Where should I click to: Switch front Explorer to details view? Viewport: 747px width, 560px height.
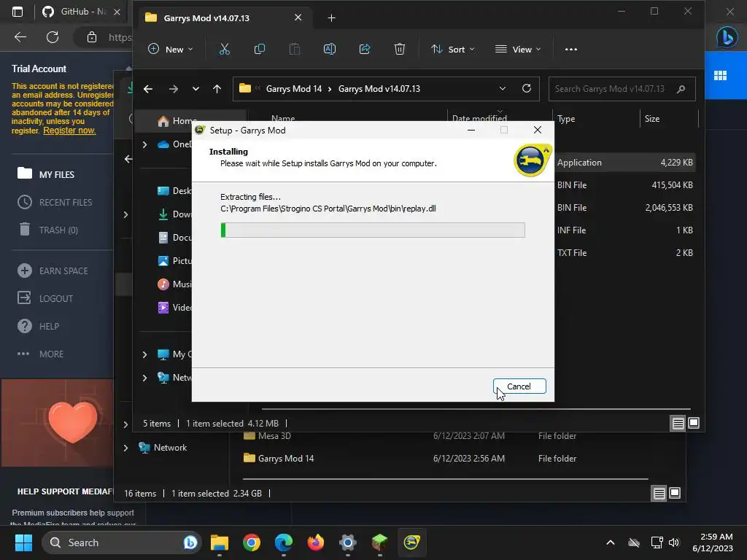[678, 423]
